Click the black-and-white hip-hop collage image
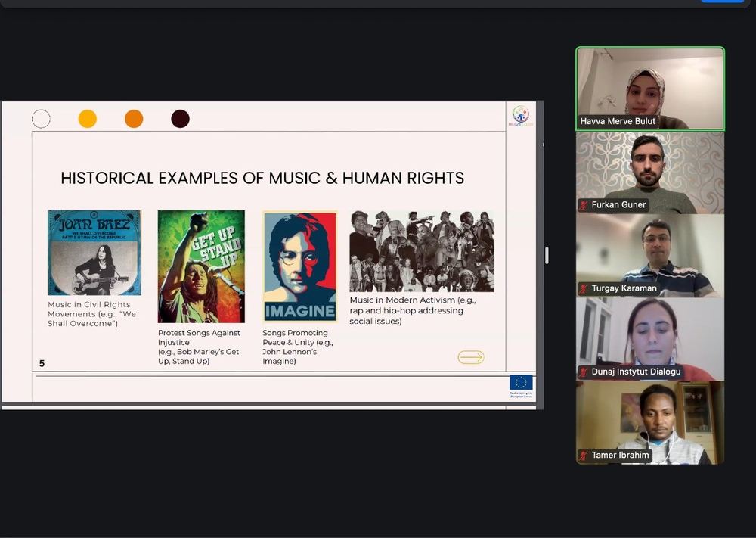Viewport: 756px width, 538px height. pyautogui.click(x=422, y=251)
